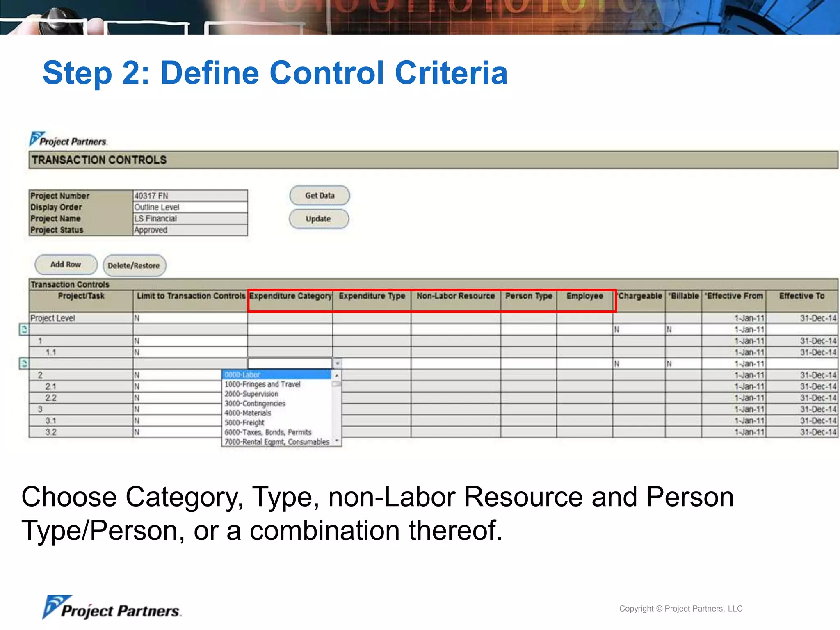Select 7000-Rental Eqpmt, Consumables option

coord(277,442)
